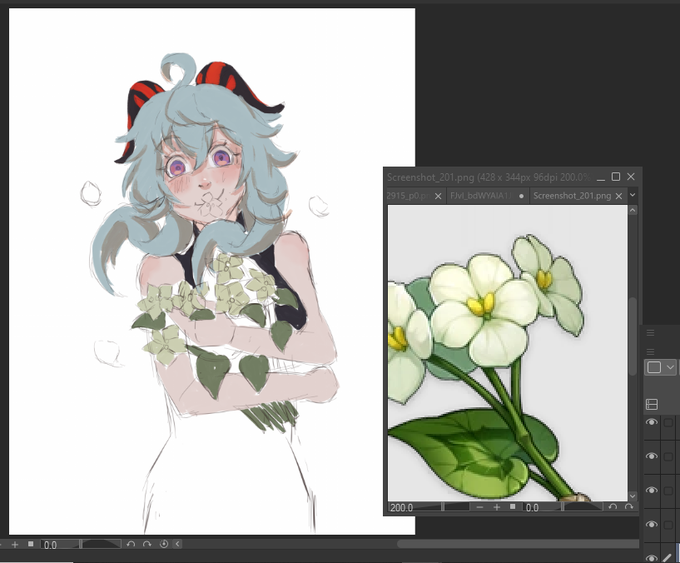Select the Screenshot_201.png tab
680x563 pixels.
(x=572, y=196)
